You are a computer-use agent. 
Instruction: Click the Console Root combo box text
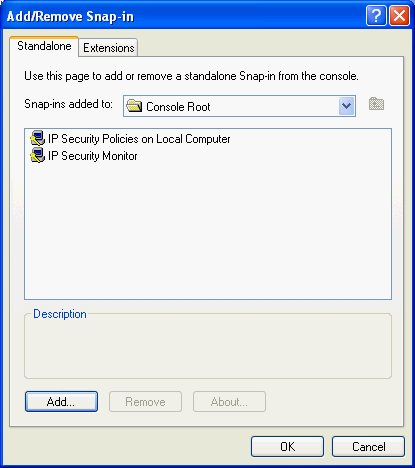tap(178, 107)
